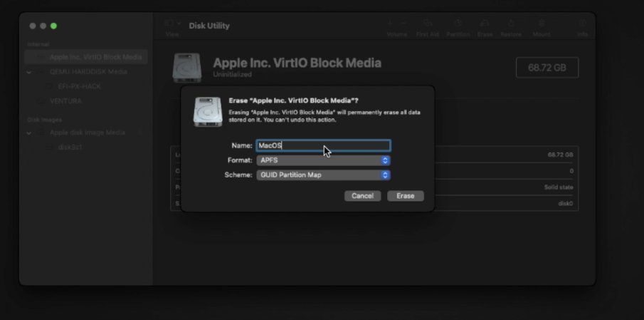Viewport: 644px width, 320px height.
Task: Click the green zoom window button
Action: click(x=53, y=26)
